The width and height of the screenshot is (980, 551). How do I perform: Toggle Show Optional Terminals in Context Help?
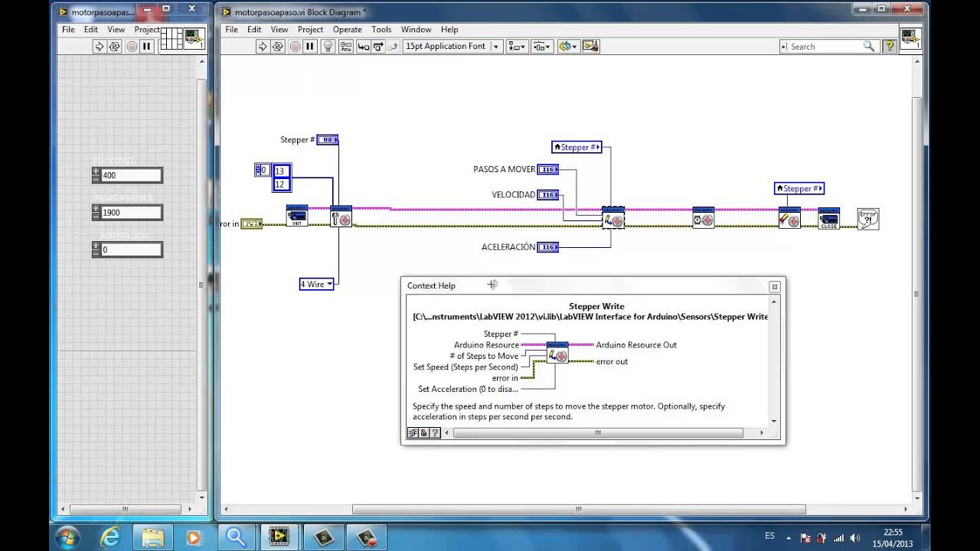413,432
